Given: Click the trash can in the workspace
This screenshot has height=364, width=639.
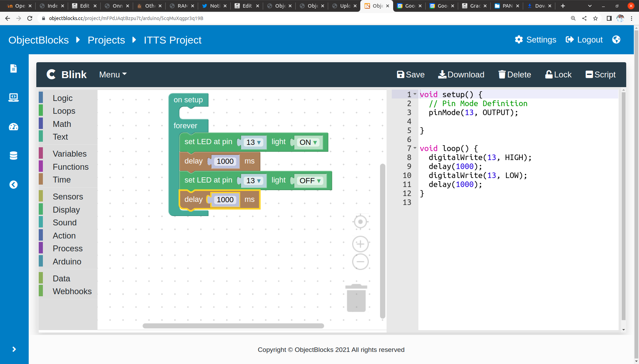Looking at the screenshot, I should pos(356,298).
